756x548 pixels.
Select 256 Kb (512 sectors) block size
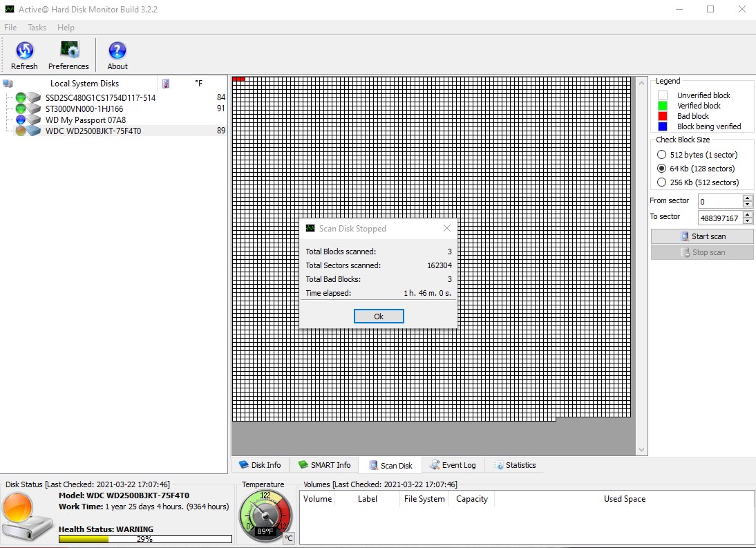point(662,182)
